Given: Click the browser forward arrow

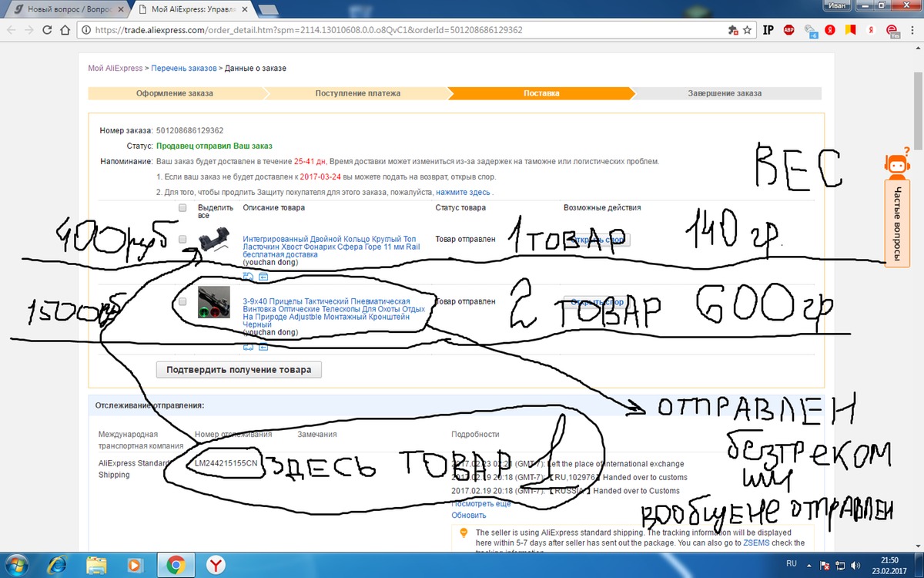Looking at the screenshot, I should click(x=28, y=29).
